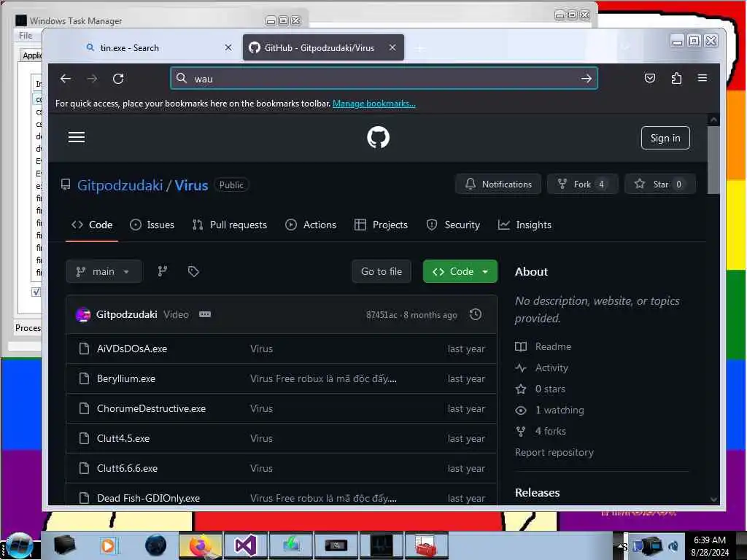
Task: Show hidden icons arrow in system tray
Action: [x=620, y=545]
